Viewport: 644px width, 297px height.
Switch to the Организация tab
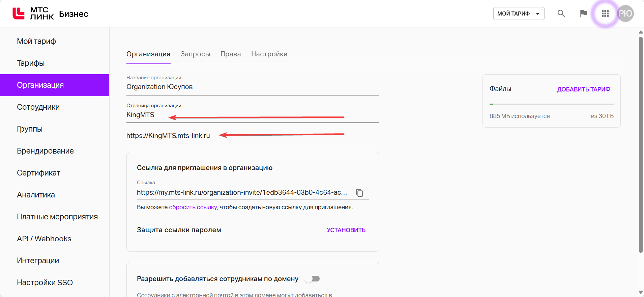(x=148, y=54)
